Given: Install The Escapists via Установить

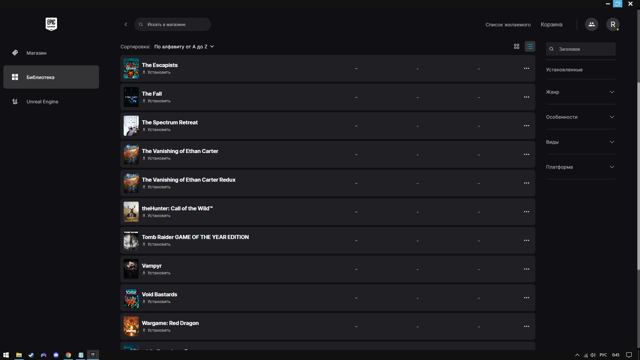Looking at the screenshot, I should pos(156,72).
